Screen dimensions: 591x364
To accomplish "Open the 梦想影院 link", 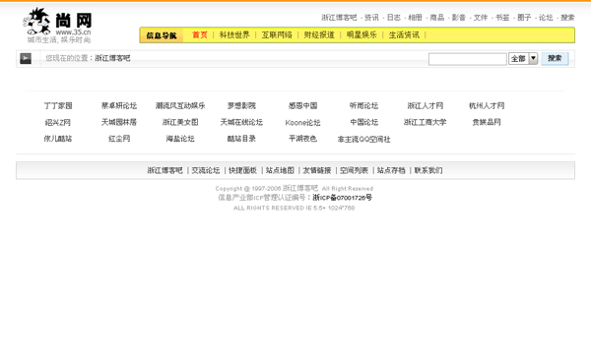I will click(x=241, y=106).
